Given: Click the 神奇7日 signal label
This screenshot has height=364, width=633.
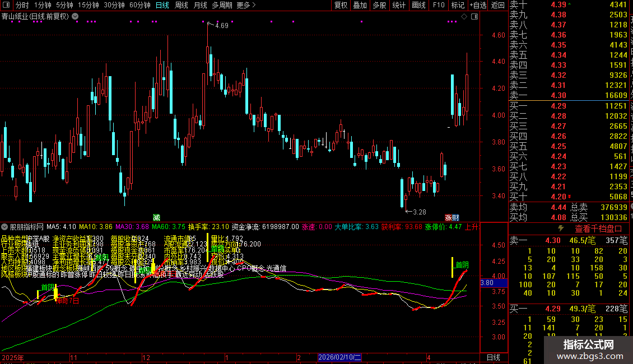Looking at the screenshot, I should (67, 301).
